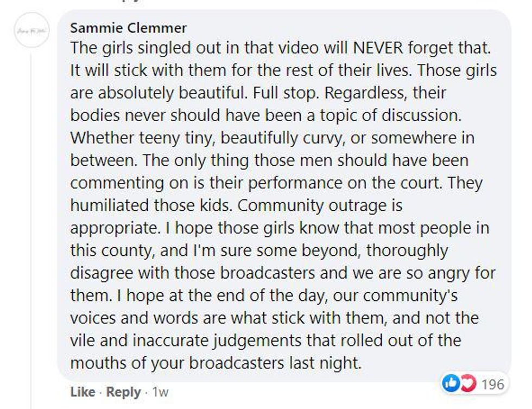
Task: Reply to Sammie Clemmer's comment
Action: point(123,392)
